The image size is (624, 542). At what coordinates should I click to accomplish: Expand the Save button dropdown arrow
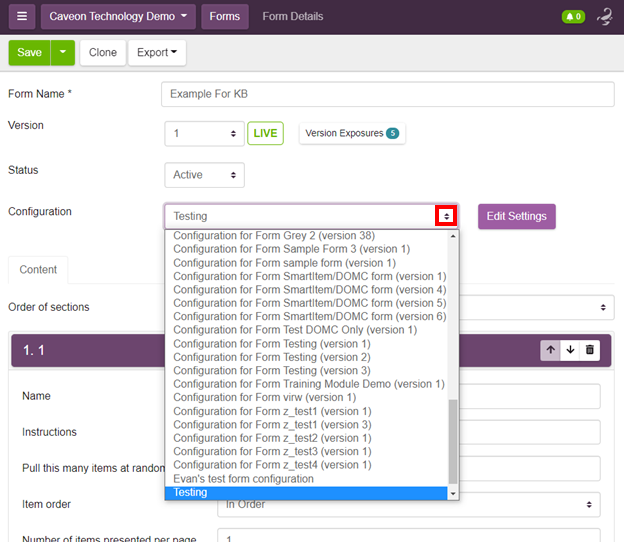click(x=63, y=52)
